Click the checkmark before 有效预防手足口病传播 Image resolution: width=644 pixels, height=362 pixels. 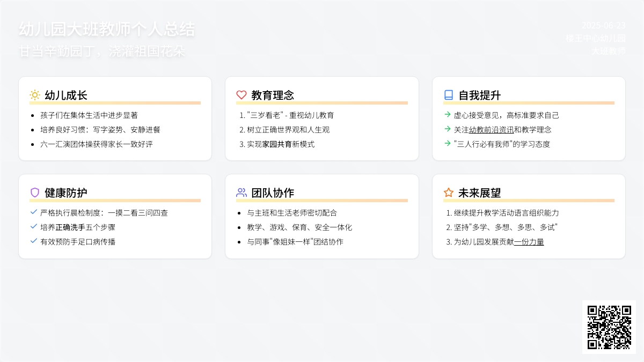pyautogui.click(x=34, y=241)
